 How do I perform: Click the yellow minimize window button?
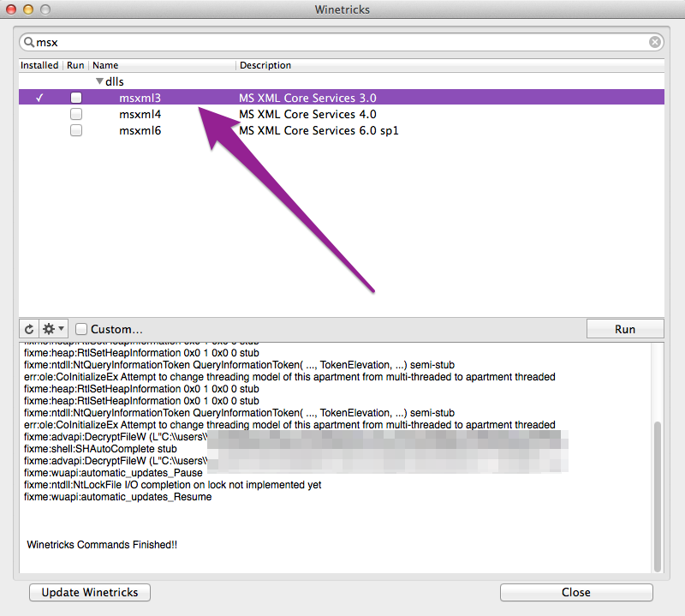28,9
